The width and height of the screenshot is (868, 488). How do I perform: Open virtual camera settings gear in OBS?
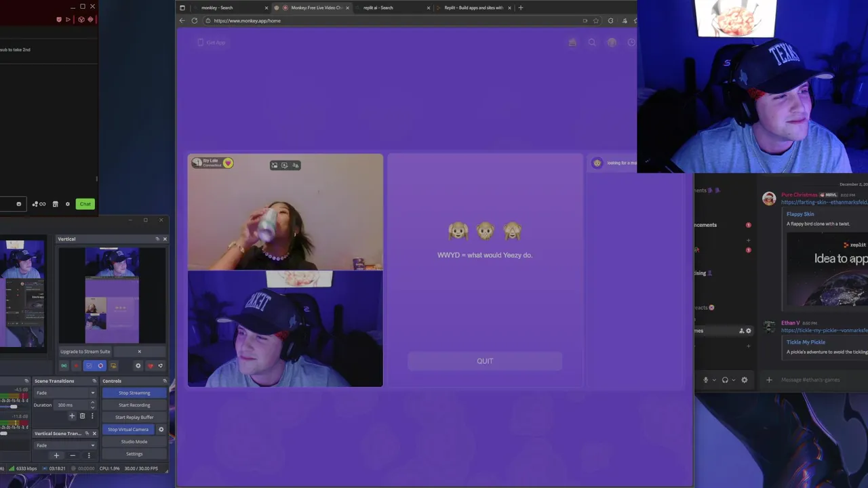(161, 429)
